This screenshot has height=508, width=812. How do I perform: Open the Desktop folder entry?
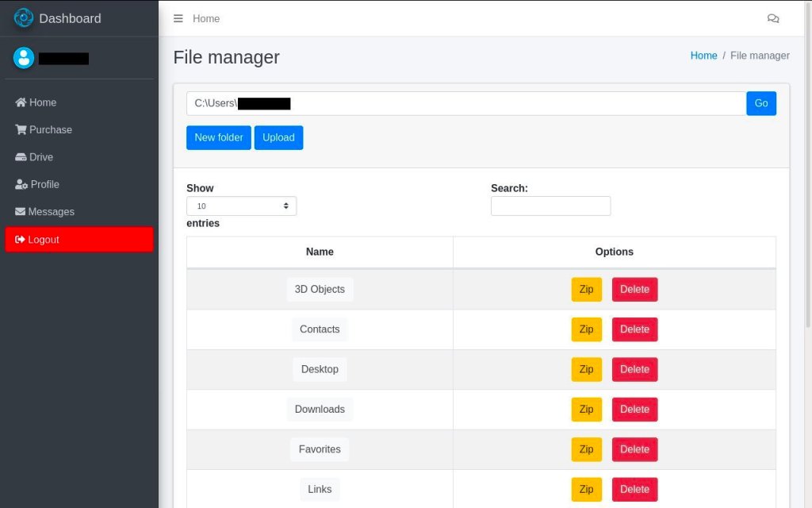coord(320,369)
